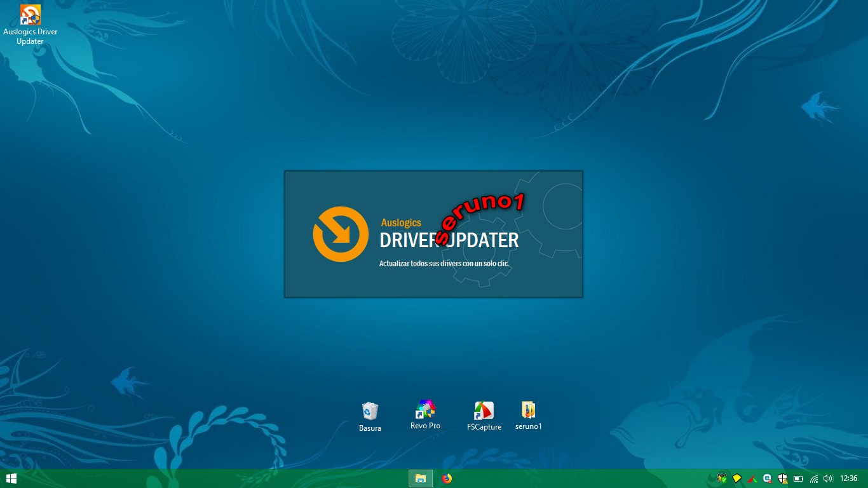Image resolution: width=868 pixels, height=488 pixels.
Task: Select the Revo Pro desktop shortcut
Action: point(425,409)
